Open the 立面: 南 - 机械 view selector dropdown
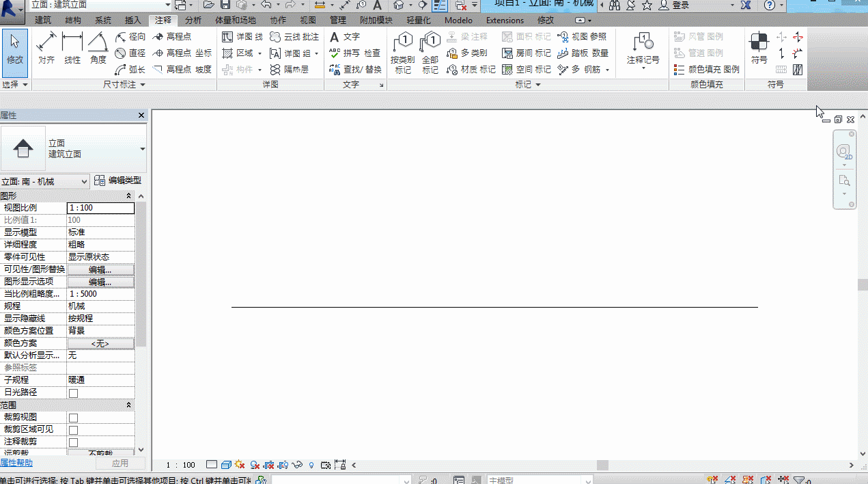The image size is (868, 484). (x=45, y=181)
